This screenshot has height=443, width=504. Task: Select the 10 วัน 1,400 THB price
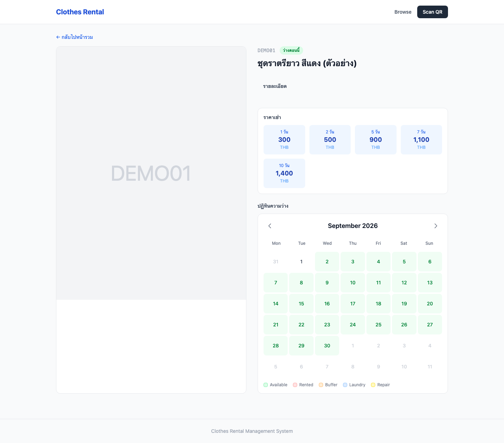click(x=284, y=173)
